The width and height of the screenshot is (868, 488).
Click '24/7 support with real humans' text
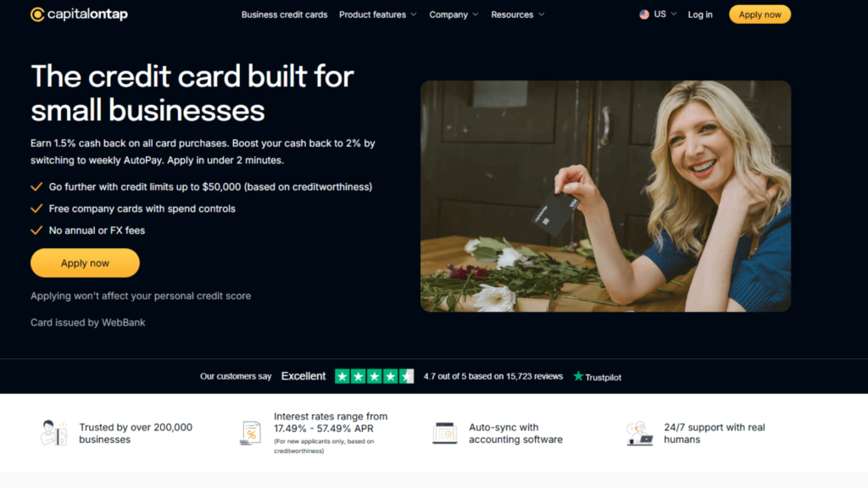pyautogui.click(x=714, y=433)
